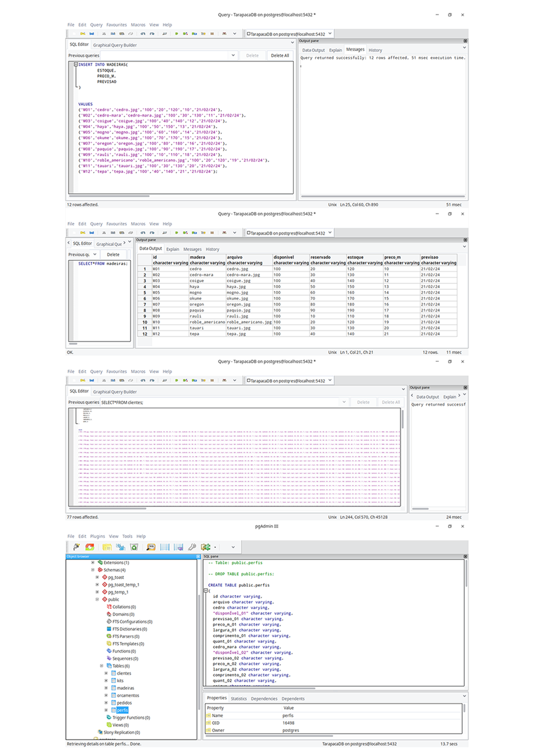
Task: Select the kits table in tree
Action: pyautogui.click(x=120, y=681)
